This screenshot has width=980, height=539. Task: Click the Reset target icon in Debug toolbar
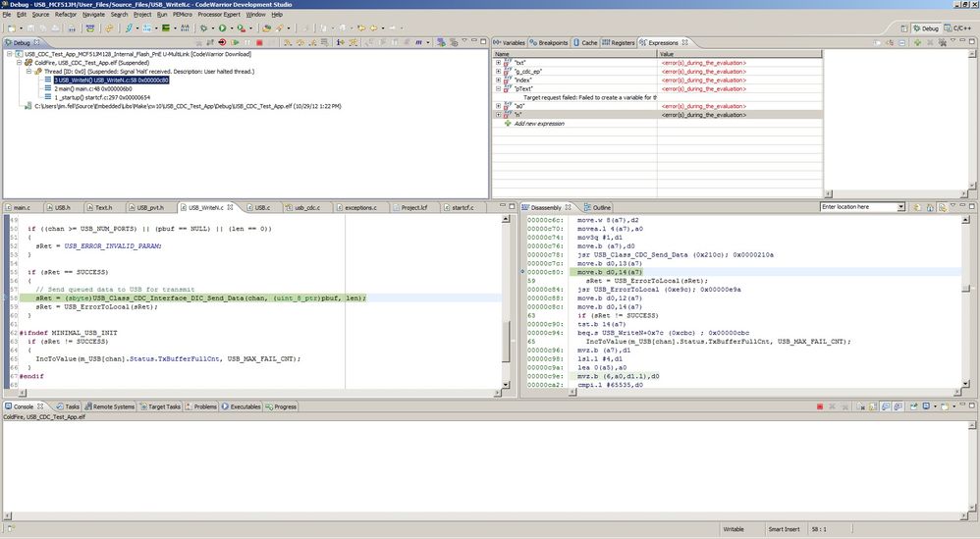[223, 43]
